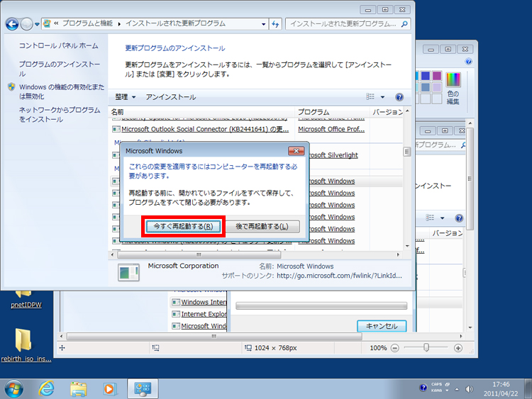Viewport: 532px width, 399px height.
Task: Click the Restart Later (後で再起動する) button
Action: (262, 227)
